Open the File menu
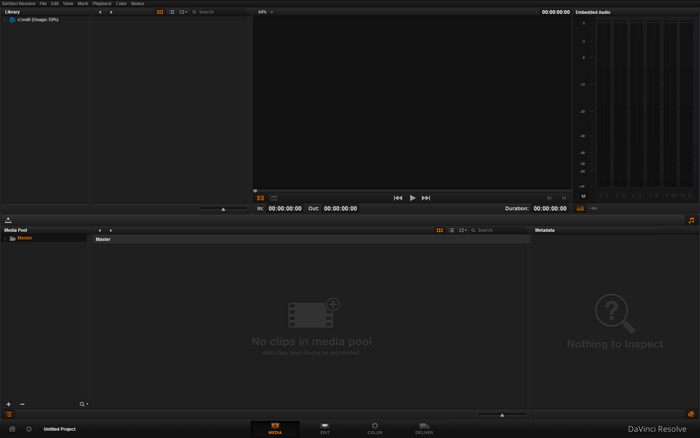 coord(43,3)
